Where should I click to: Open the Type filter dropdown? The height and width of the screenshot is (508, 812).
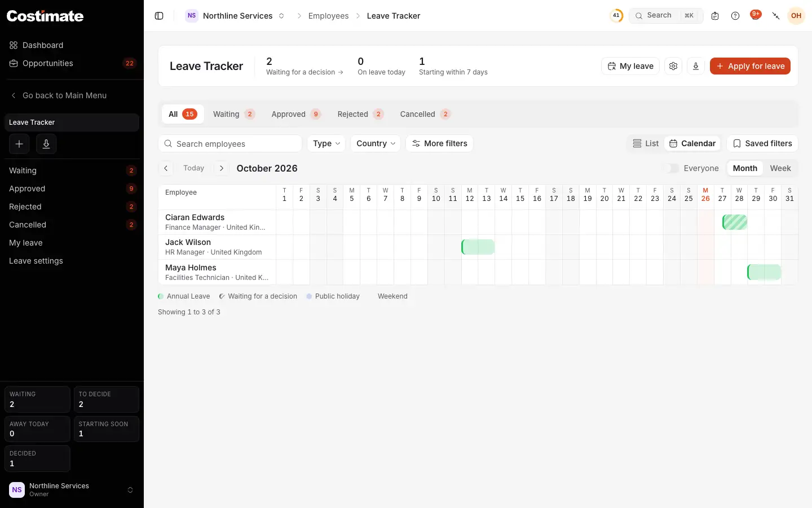327,143
